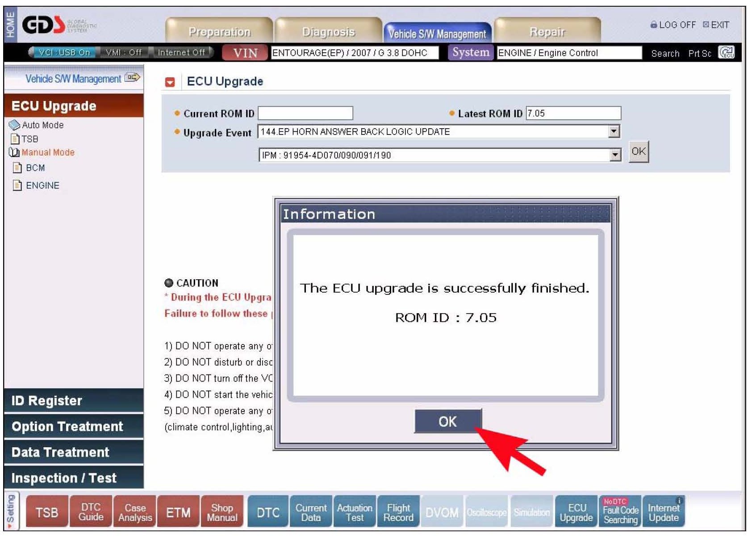
Task: Open Fault Code Searching tool
Action: (x=620, y=512)
